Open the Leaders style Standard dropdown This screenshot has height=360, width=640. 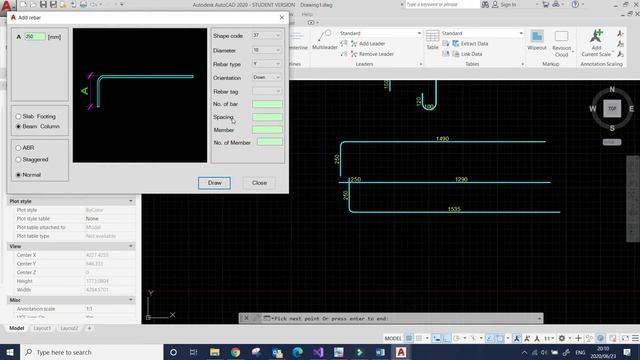[380, 33]
